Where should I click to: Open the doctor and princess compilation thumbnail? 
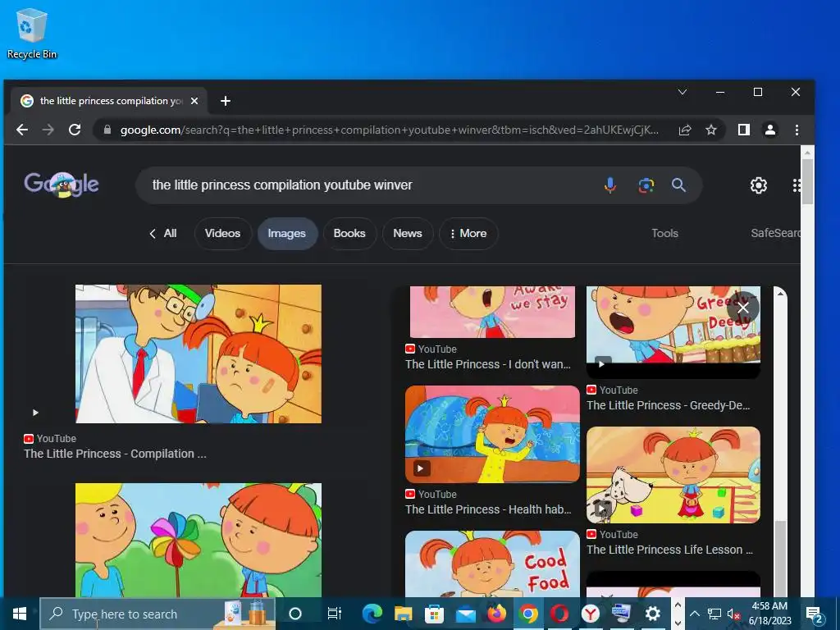click(x=199, y=354)
